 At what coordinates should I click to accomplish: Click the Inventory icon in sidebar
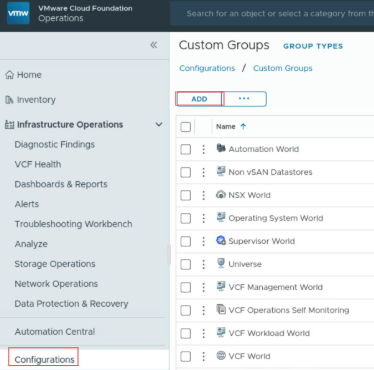tap(9, 100)
